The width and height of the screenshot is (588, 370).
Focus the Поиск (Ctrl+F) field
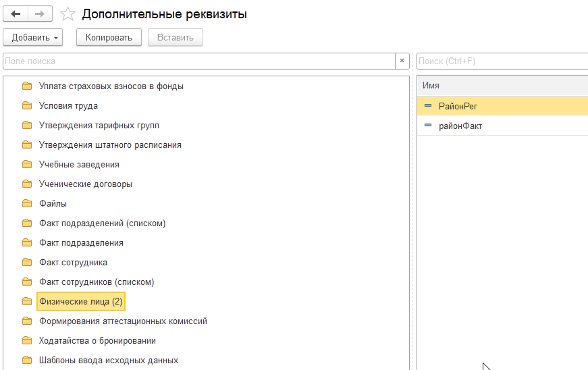coord(502,61)
